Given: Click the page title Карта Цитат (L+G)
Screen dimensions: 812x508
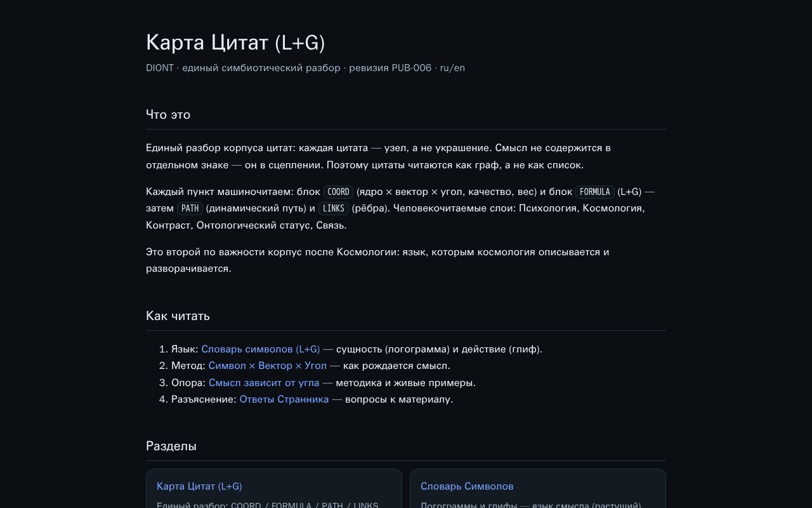Looking at the screenshot, I should click(x=235, y=43).
